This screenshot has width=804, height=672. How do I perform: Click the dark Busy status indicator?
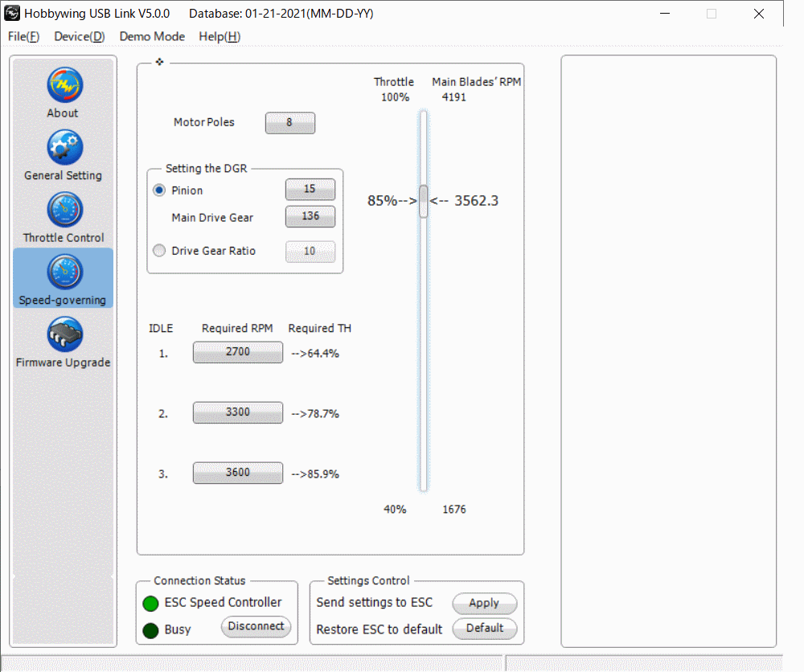coord(151,630)
